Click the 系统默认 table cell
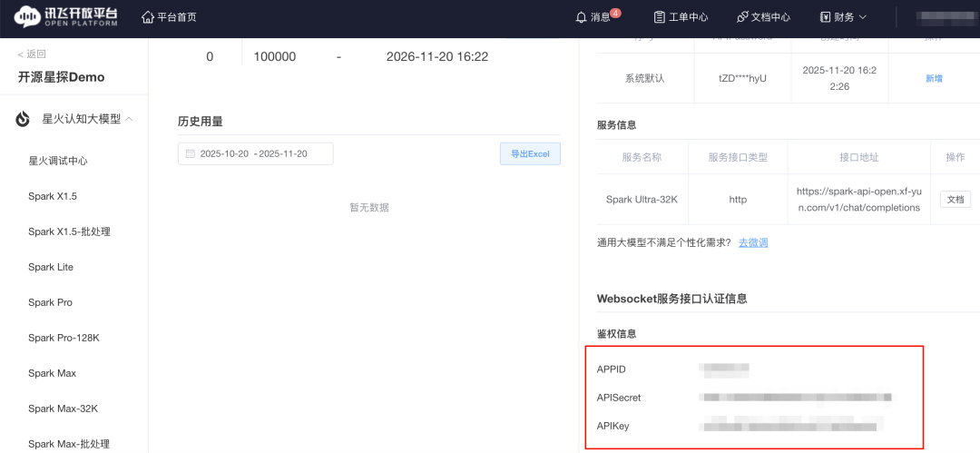This screenshot has height=453, width=980. pyautogui.click(x=645, y=79)
